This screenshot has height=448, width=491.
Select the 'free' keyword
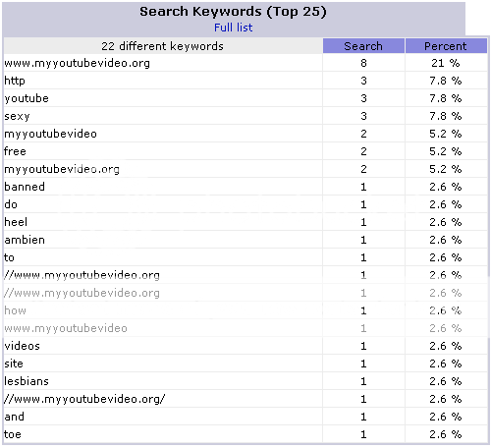click(x=15, y=151)
